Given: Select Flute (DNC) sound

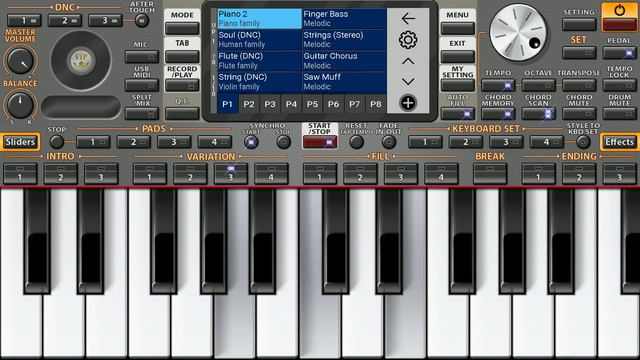Looking at the screenshot, I should coord(259,61).
